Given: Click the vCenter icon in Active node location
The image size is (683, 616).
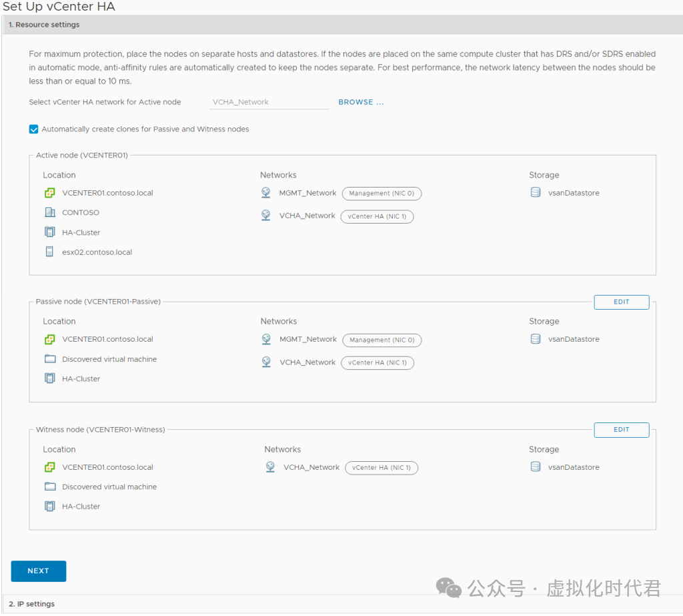Looking at the screenshot, I should point(49,193).
